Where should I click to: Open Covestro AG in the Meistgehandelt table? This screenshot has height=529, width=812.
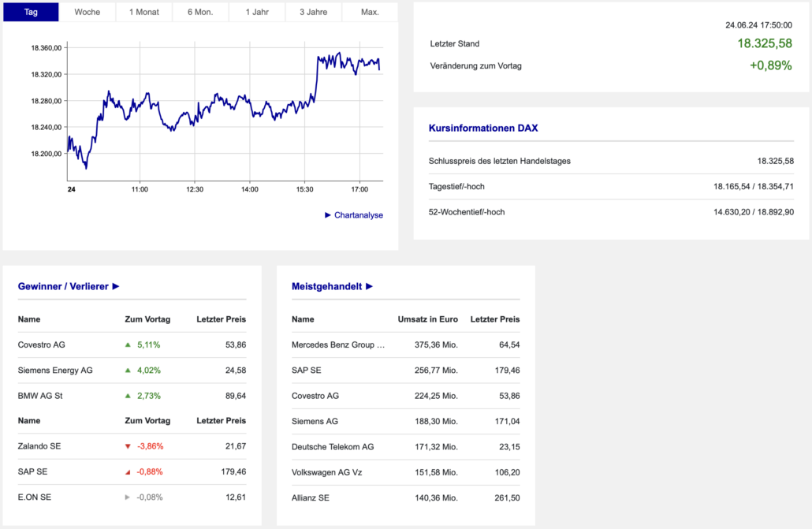(315, 396)
